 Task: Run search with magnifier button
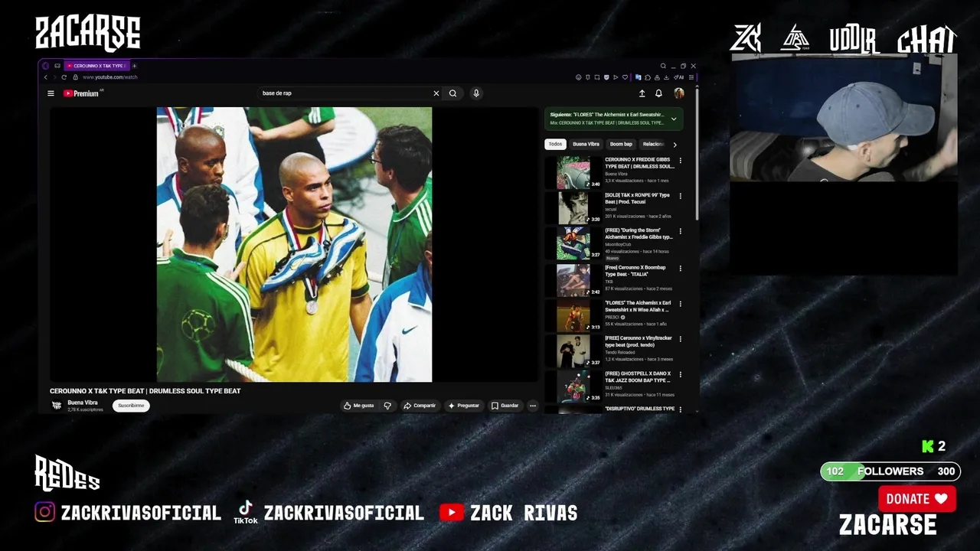452,93
